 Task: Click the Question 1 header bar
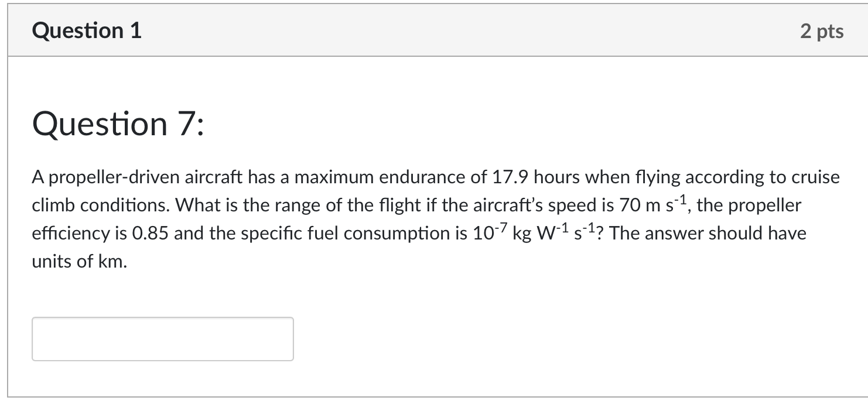click(x=433, y=29)
